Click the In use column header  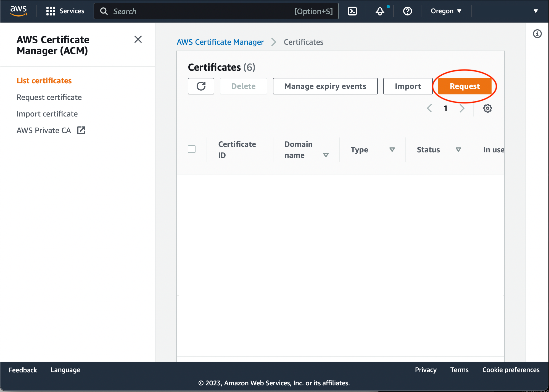[494, 150]
